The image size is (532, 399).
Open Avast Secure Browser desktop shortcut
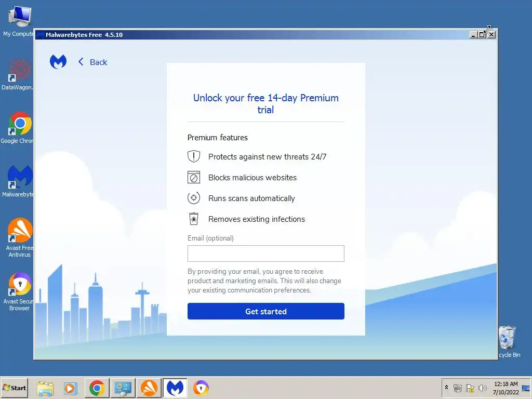pyautogui.click(x=19, y=292)
